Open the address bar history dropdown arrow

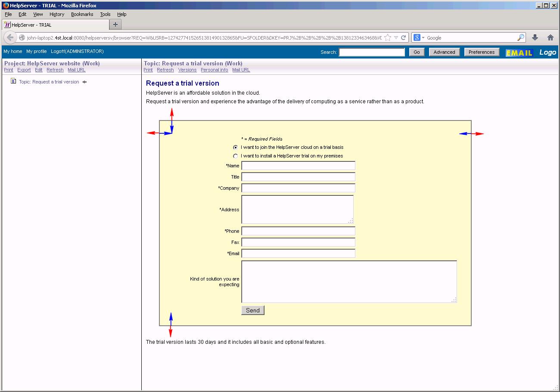[x=396, y=37]
